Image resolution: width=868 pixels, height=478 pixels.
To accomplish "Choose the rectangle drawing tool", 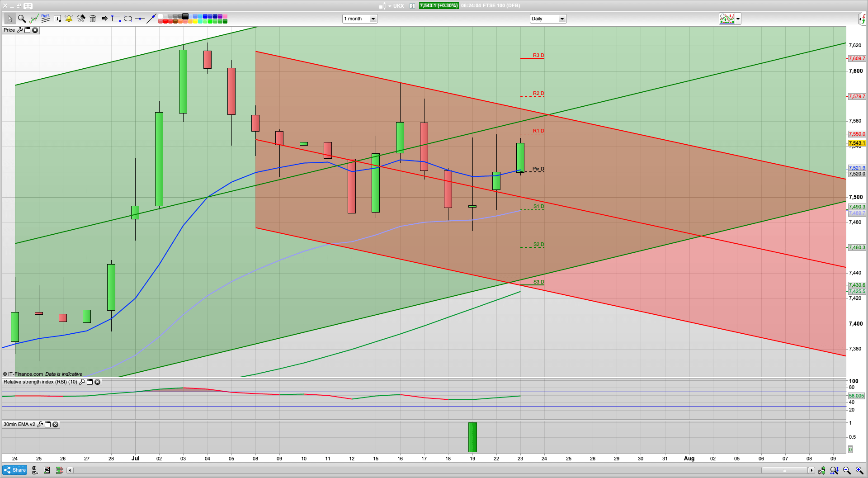I will (116, 19).
